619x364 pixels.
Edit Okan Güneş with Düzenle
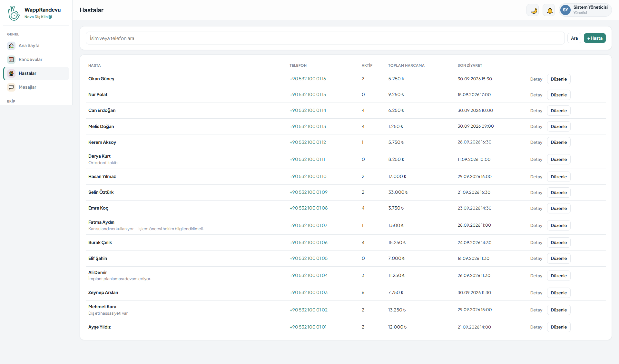[x=558, y=79]
